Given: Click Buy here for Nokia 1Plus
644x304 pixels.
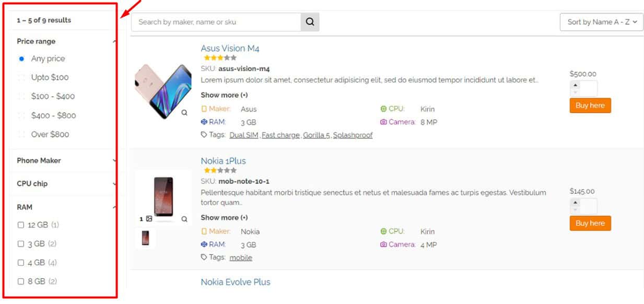Looking at the screenshot, I should 590,223.
